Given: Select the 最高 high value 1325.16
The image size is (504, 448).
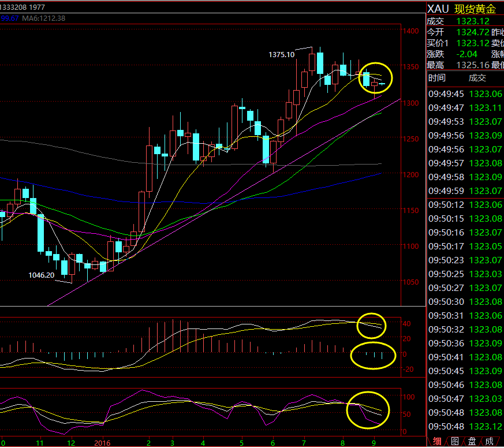Looking at the screenshot, I should click(473, 65).
